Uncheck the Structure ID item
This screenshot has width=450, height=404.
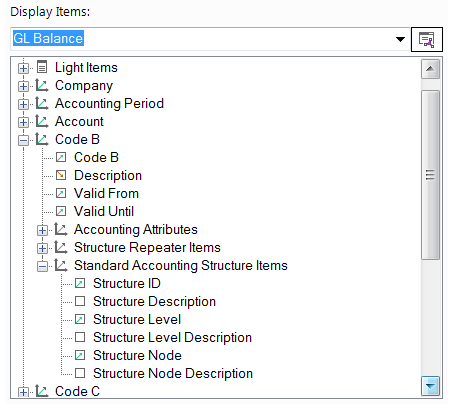pos(80,283)
